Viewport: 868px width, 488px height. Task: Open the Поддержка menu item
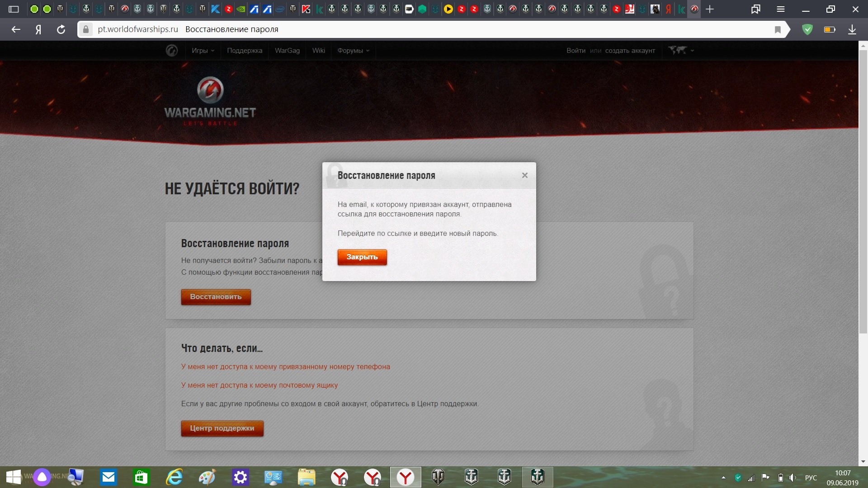[245, 51]
